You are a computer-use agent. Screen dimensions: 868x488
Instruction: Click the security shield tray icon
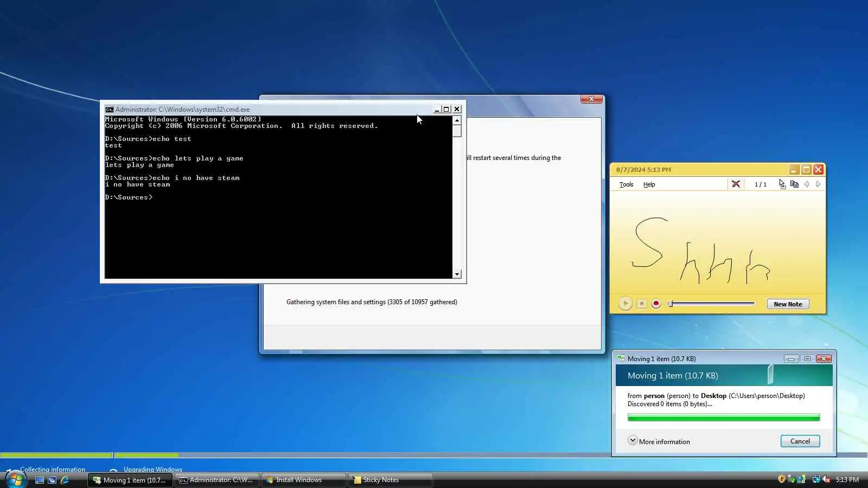(x=782, y=479)
